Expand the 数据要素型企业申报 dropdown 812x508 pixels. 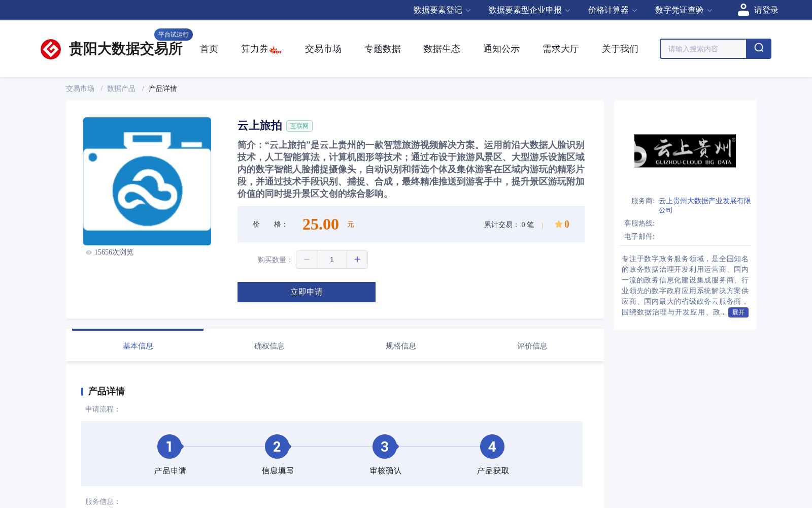pos(529,10)
